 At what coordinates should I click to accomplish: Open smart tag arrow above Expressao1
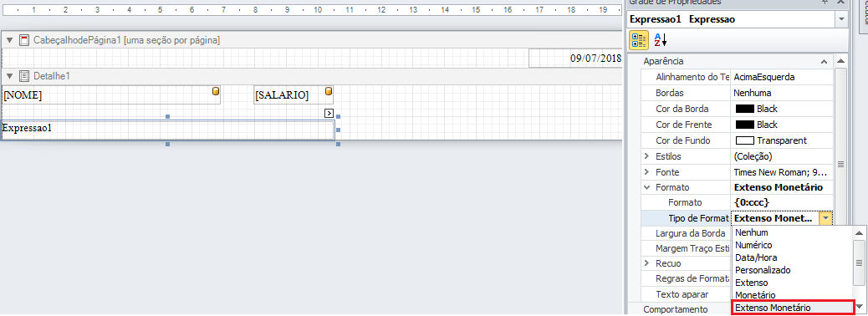click(329, 114)
